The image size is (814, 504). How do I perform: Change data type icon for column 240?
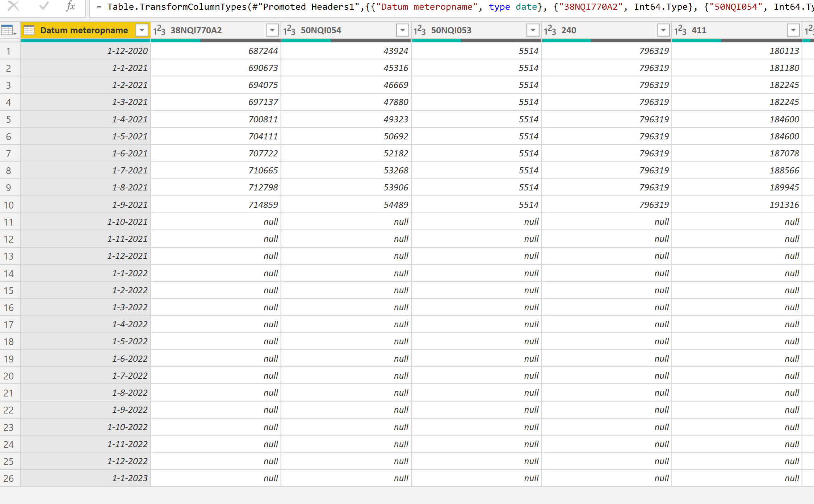coord(550,30)
